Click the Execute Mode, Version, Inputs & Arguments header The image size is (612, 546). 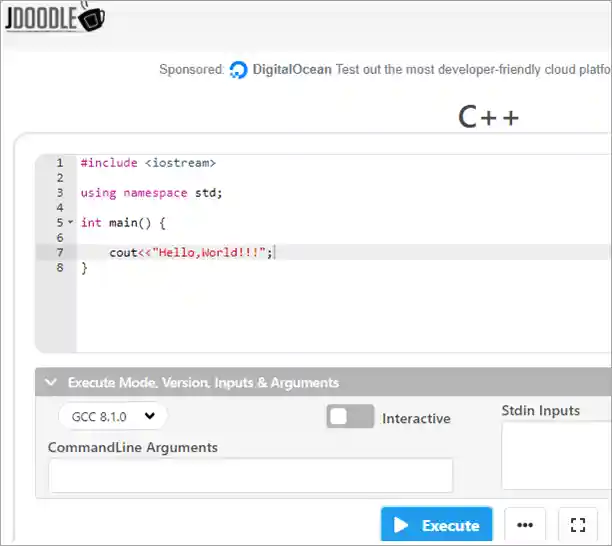[203, 382]
